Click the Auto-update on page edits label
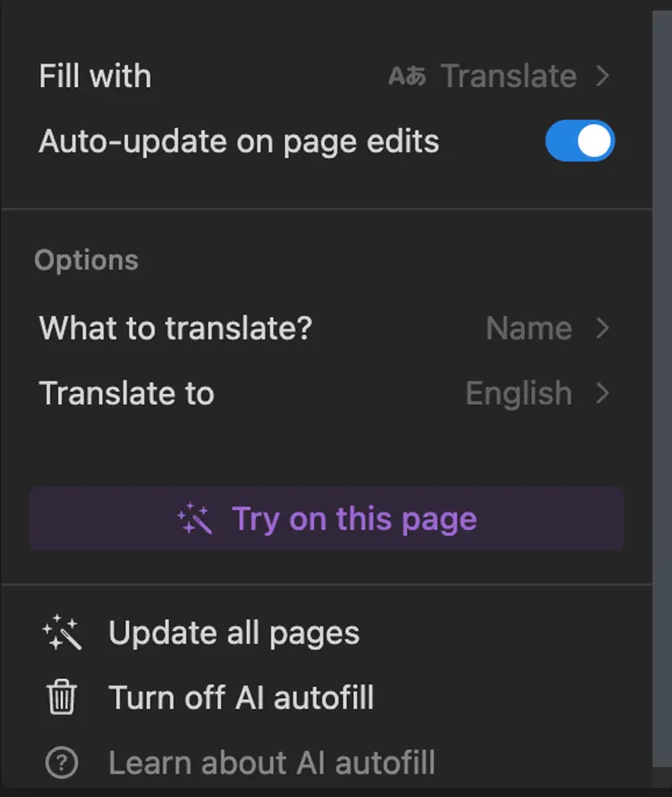Viewport: 672px width, 797px height. click(239, 142)
